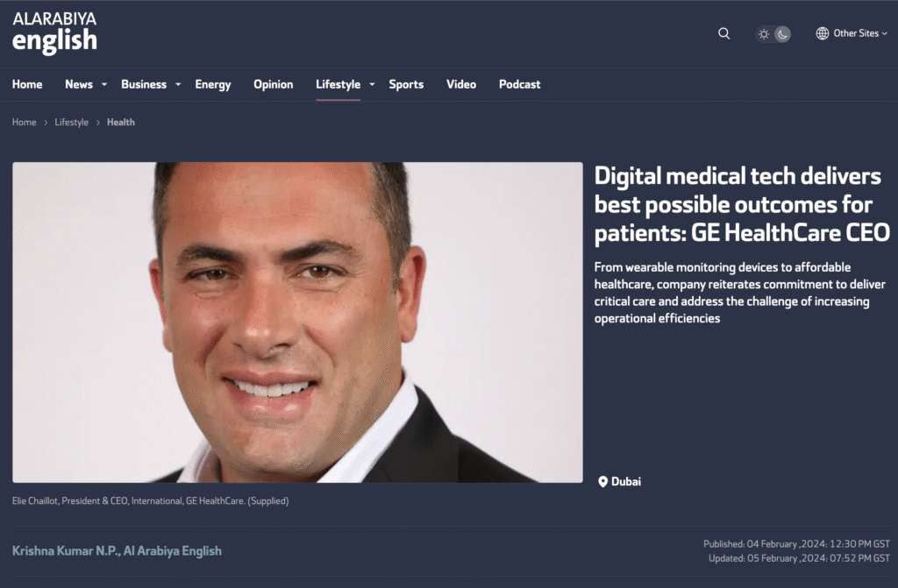Click the globe icon beside Other Sites

(x=823, y=34)
